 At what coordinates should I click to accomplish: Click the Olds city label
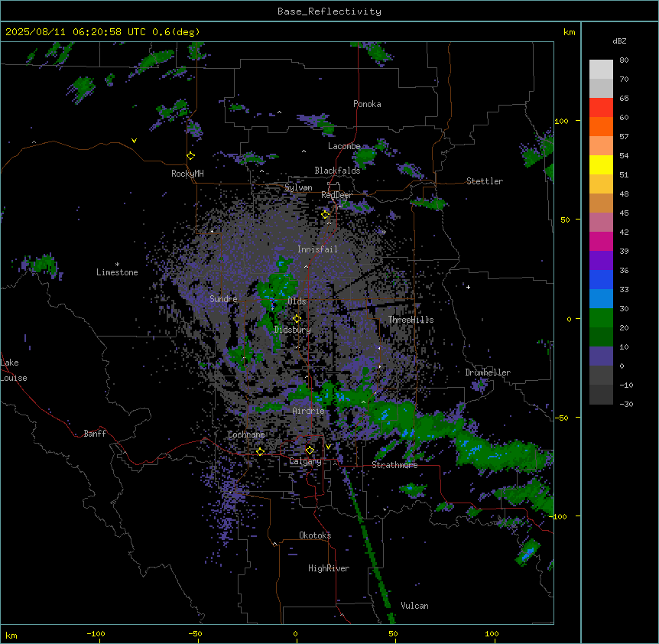297,301
